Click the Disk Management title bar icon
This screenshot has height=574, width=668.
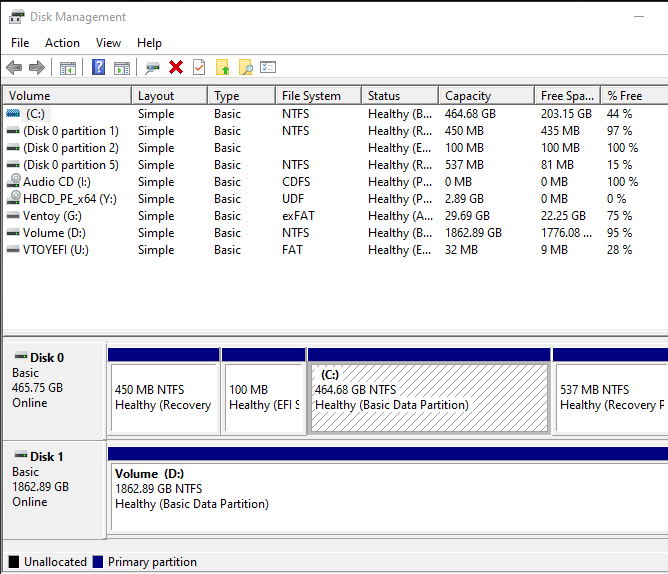[16, 17]
